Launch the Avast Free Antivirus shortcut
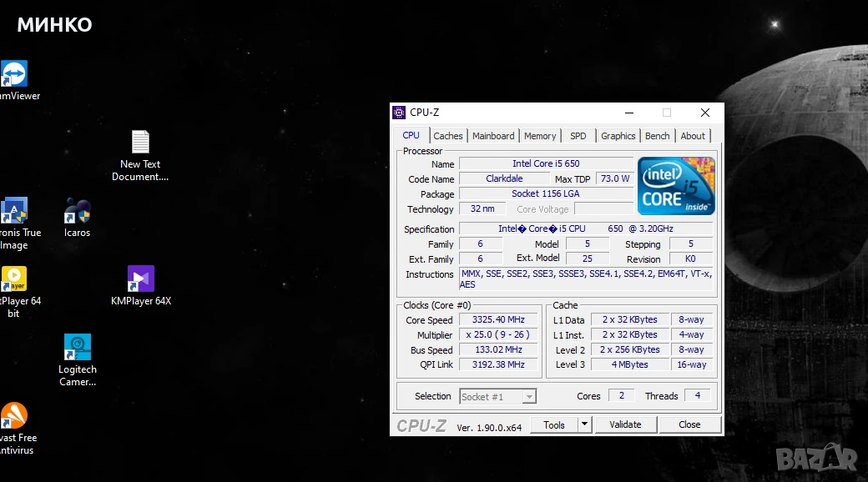The height and width of the screenshot is (482, 868). (14, 415)
